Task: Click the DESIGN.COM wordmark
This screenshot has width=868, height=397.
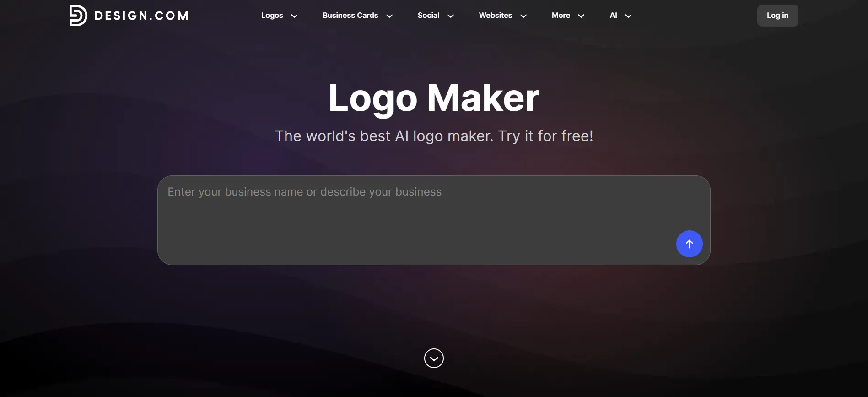Action: [x=141, y=16]
